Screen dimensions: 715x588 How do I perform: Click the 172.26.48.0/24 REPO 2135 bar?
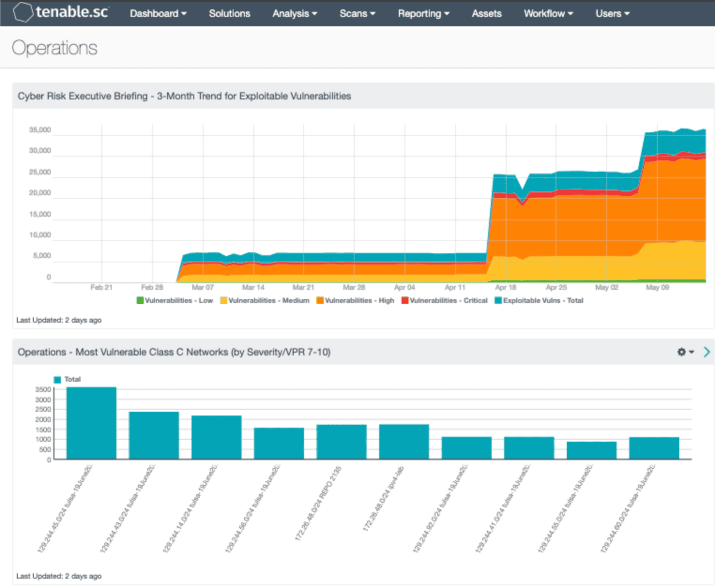(342, 442)
